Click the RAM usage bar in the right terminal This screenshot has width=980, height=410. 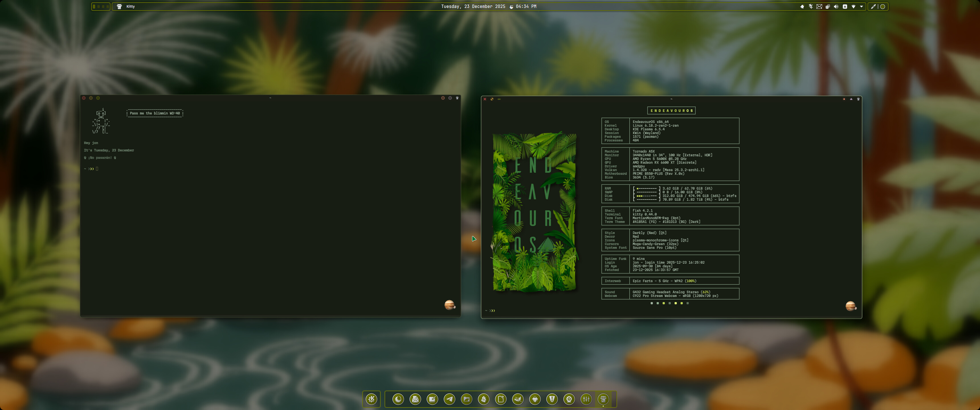pos(646,189)
